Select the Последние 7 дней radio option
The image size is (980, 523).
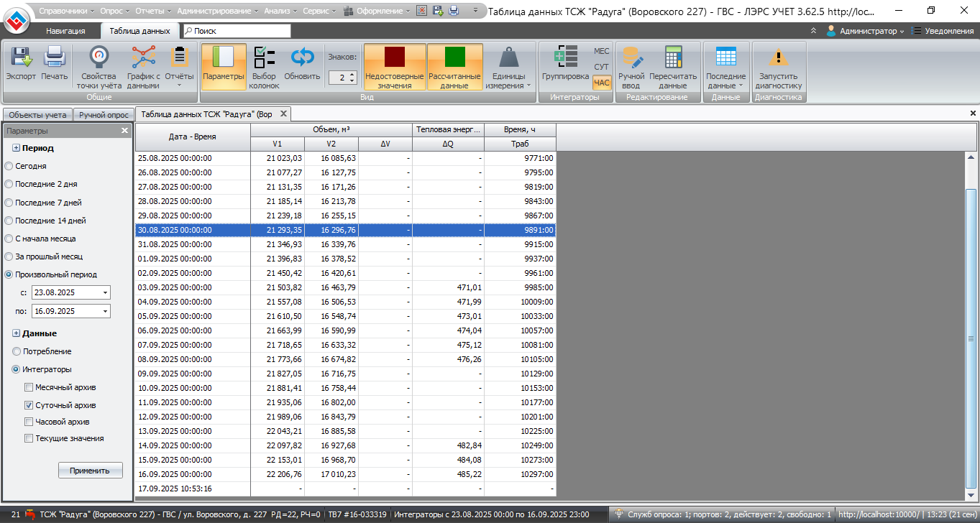click(9, 203)
